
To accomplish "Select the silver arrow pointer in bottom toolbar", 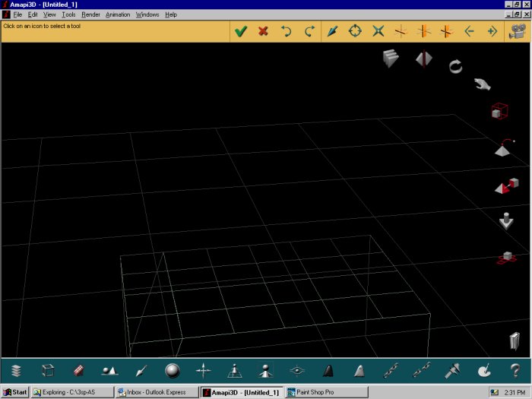I will (141, 371).
